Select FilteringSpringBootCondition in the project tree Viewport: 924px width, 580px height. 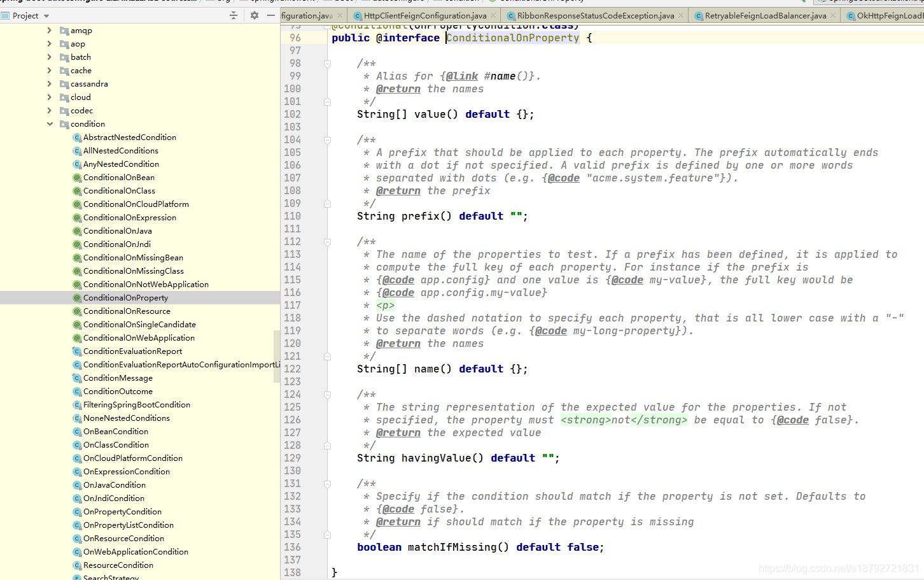tap(137, 405)
